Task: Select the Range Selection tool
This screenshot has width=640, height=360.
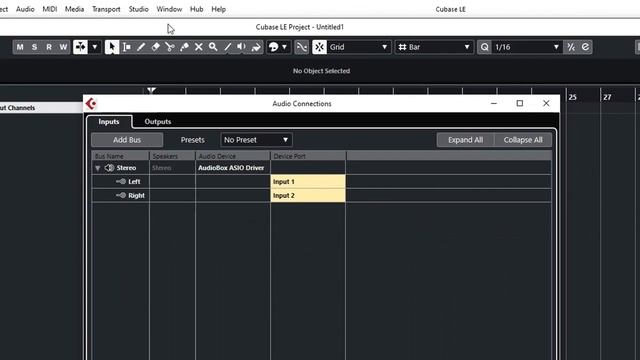Action: point(127,47)
